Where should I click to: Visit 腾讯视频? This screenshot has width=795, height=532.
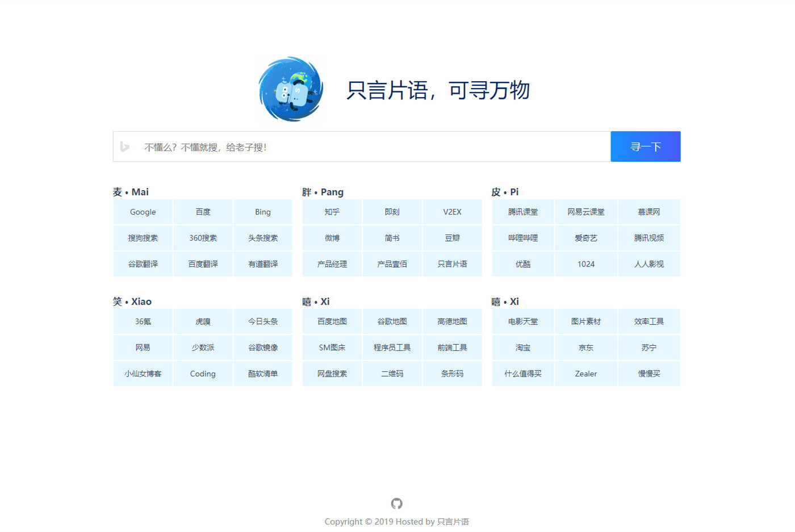(649, 238)
